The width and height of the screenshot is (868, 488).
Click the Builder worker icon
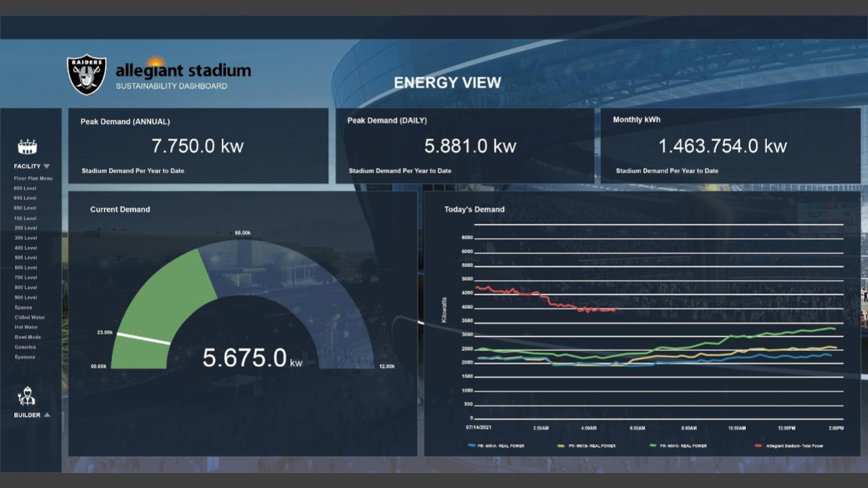(x=26, y=396)
